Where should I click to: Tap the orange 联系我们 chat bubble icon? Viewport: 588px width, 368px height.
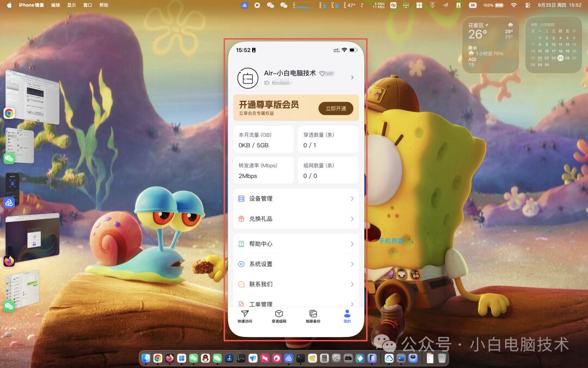click(x=241, y=284)
